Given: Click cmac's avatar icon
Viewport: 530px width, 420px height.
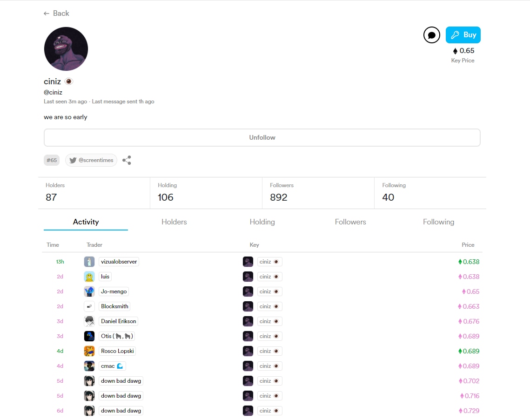Looking at the screenshot, I should [x=89, y=366].
